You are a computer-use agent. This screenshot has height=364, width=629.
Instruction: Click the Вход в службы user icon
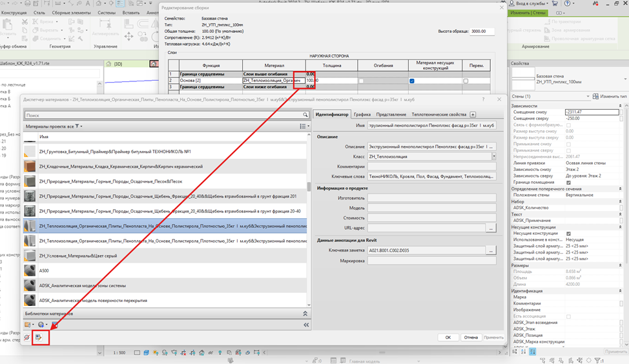512,3
